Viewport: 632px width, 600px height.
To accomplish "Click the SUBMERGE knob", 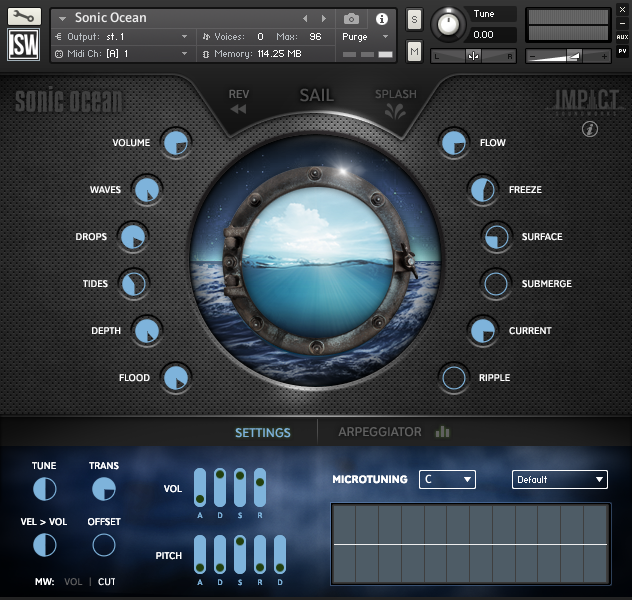I will click(496, 284).
